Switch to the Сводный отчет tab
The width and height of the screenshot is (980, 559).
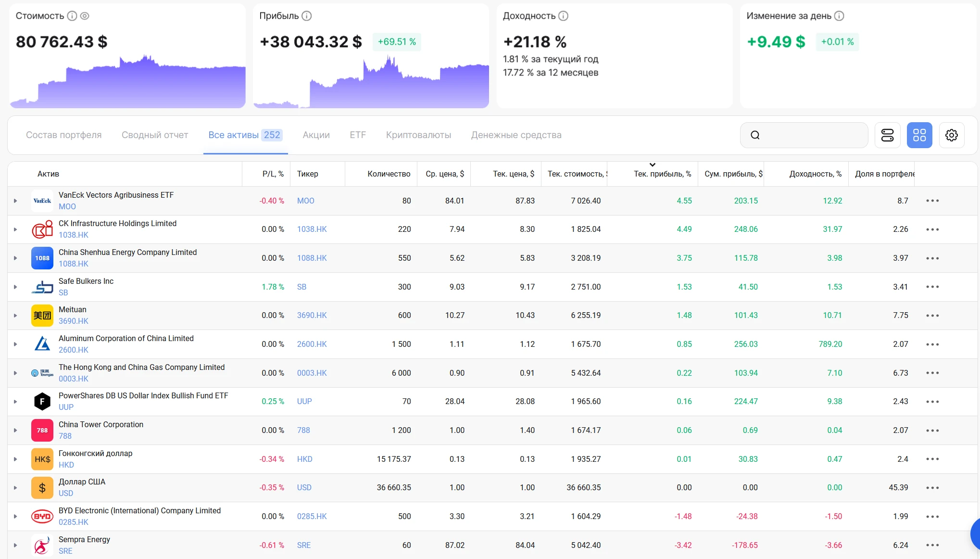pos(155,135)
